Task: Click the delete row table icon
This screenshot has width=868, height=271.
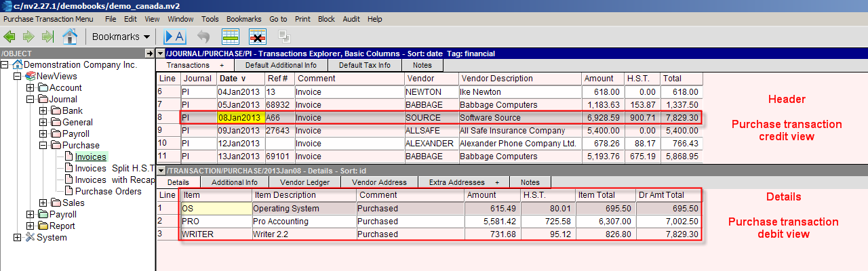Action: click(257, 37)
